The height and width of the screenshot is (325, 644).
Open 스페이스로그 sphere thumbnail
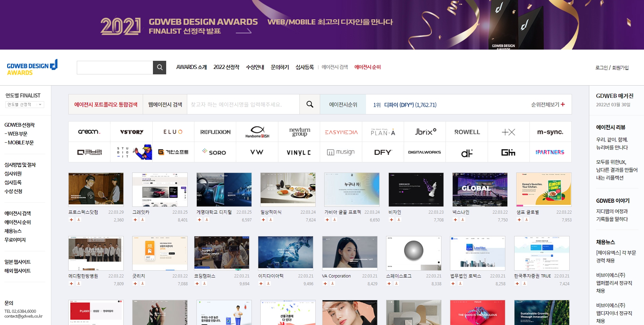[414, 253]
